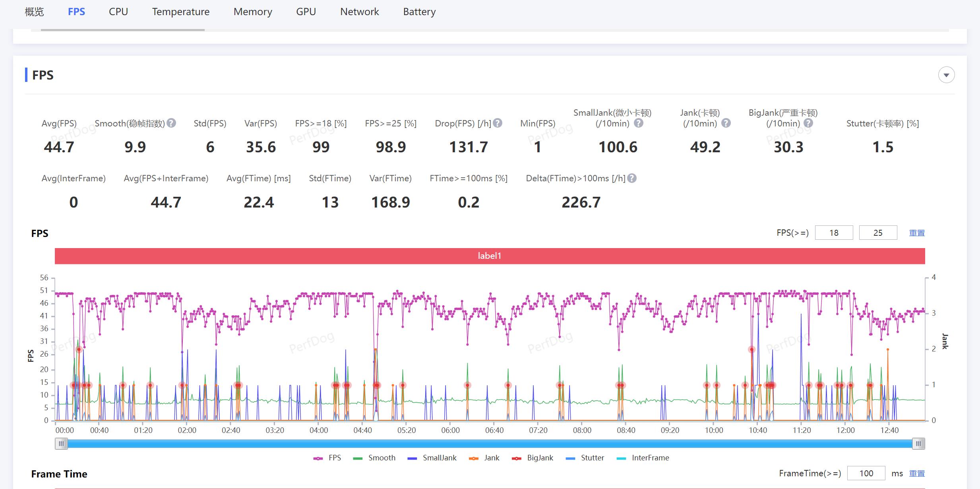Click the FPS>=25 value 98.9
This screenshot has height=489, width=980.
coord(391,147)
